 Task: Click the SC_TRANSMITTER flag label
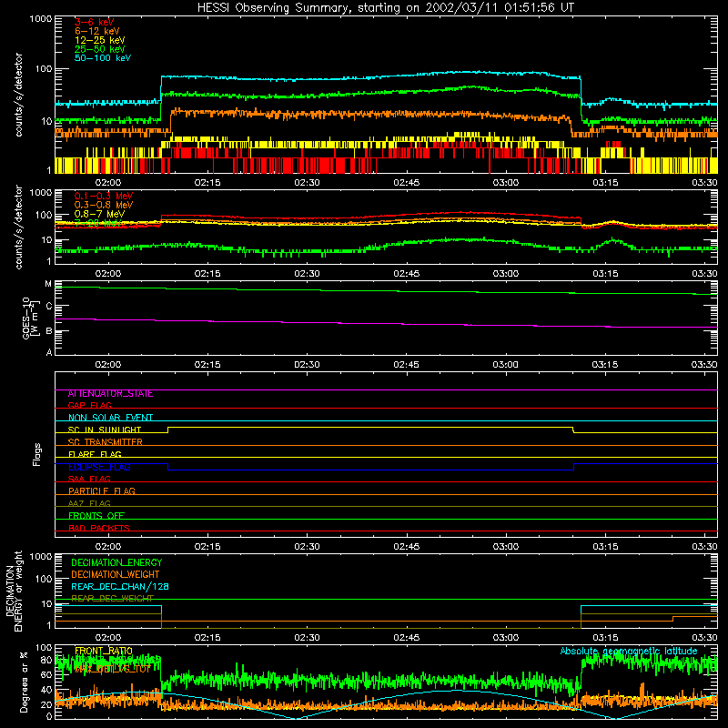(105, 442)
